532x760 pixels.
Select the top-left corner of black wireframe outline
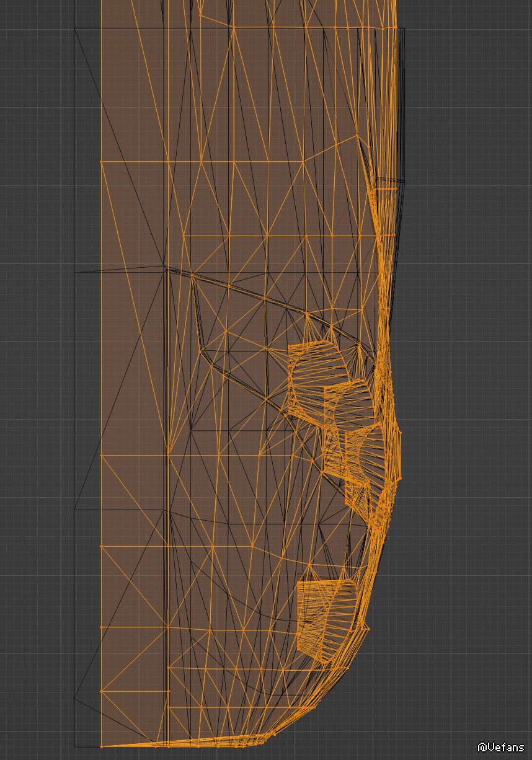(x=74, y=29)
